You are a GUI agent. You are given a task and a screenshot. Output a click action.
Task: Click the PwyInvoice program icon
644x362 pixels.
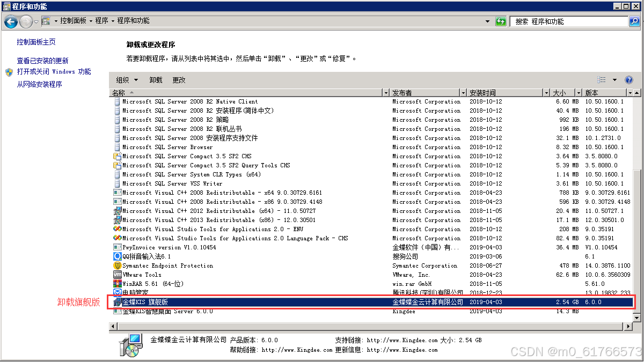pyautogui.click(x=118, y=247)
